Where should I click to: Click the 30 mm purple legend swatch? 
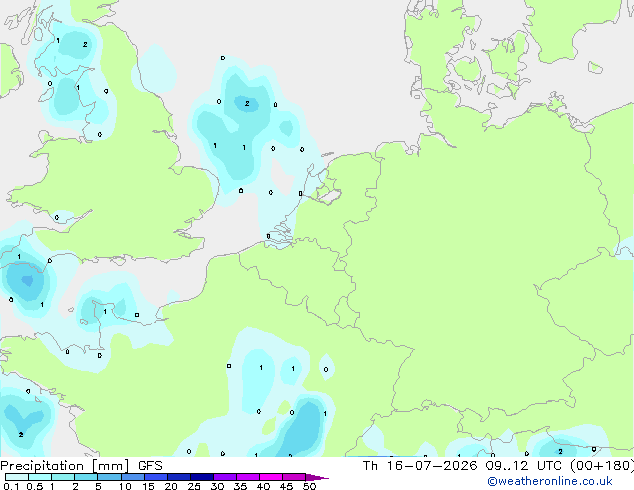coord(225,477)
